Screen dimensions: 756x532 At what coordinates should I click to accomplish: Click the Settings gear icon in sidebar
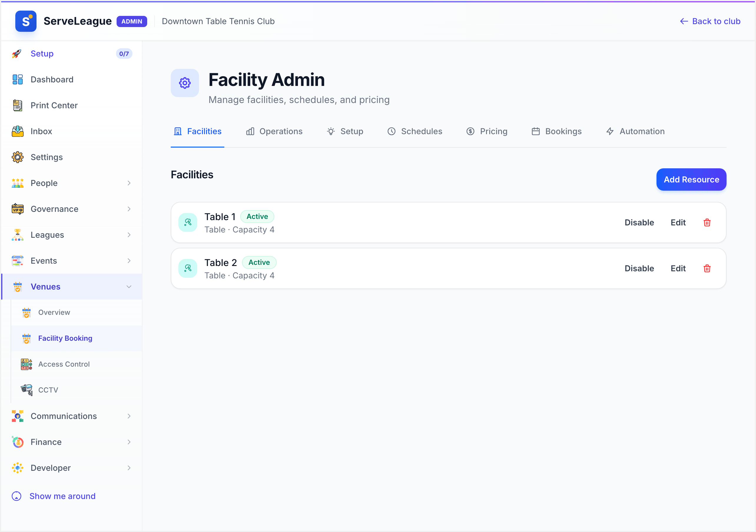click(x=17, y=157)
